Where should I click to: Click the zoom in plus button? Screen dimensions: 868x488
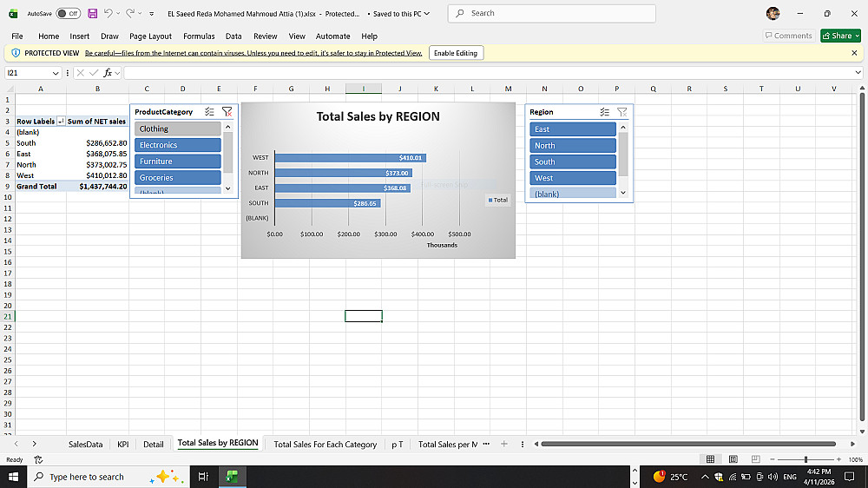838,459
